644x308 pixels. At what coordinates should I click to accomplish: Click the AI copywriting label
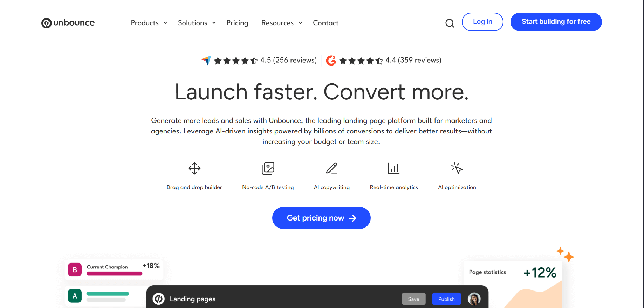pos(332,187)
